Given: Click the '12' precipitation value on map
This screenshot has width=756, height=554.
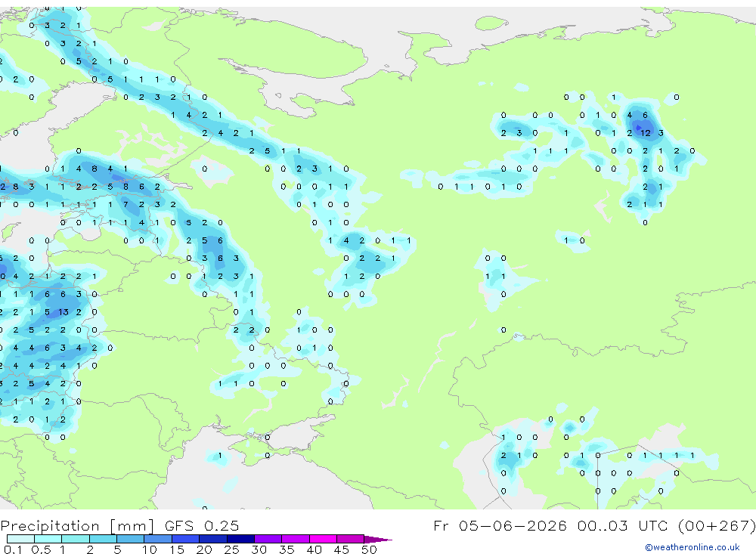Looking at the screenshot, I should [646, 133].
